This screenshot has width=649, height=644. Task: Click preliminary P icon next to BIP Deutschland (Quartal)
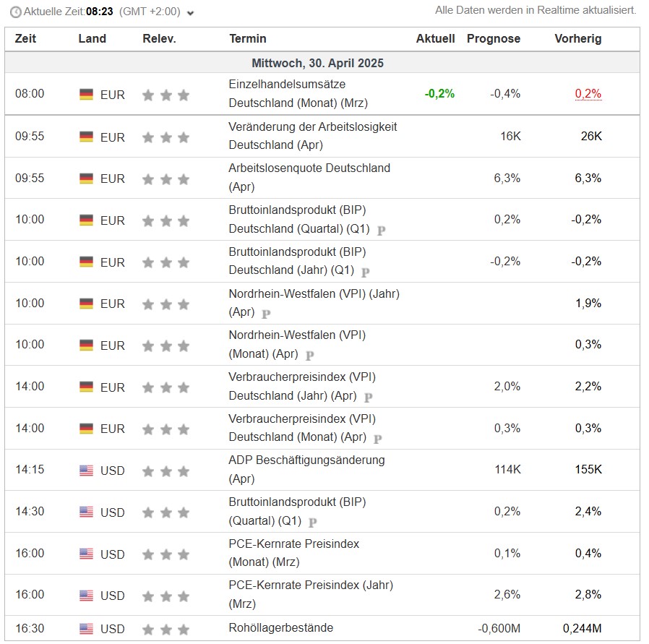click(x=382, y=231)
